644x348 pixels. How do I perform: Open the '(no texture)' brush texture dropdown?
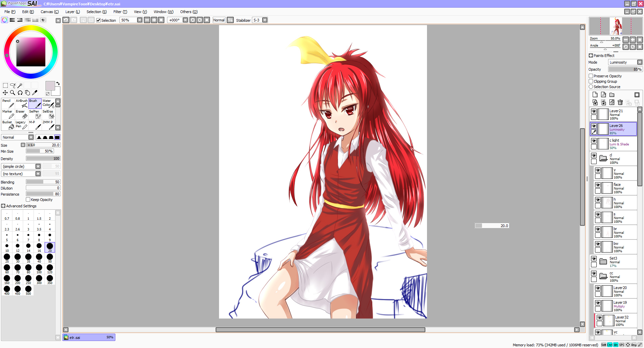click(21, 174)
